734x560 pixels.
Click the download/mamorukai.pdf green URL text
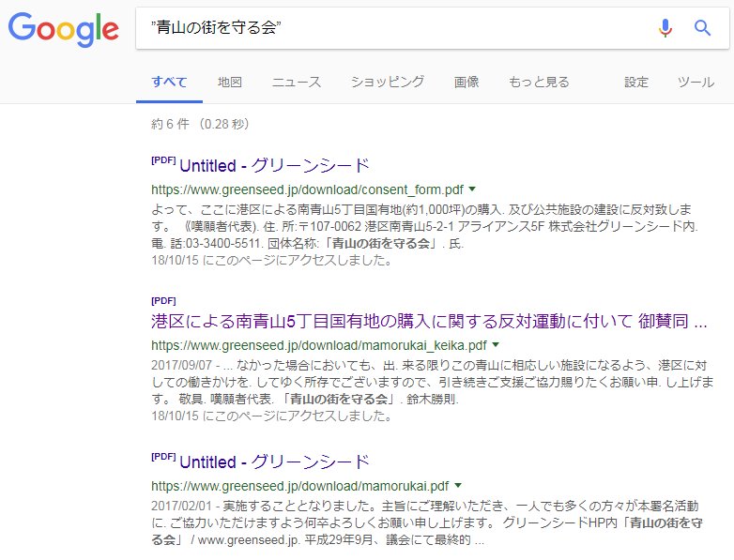pyautogui.click(x=300, y=486)
